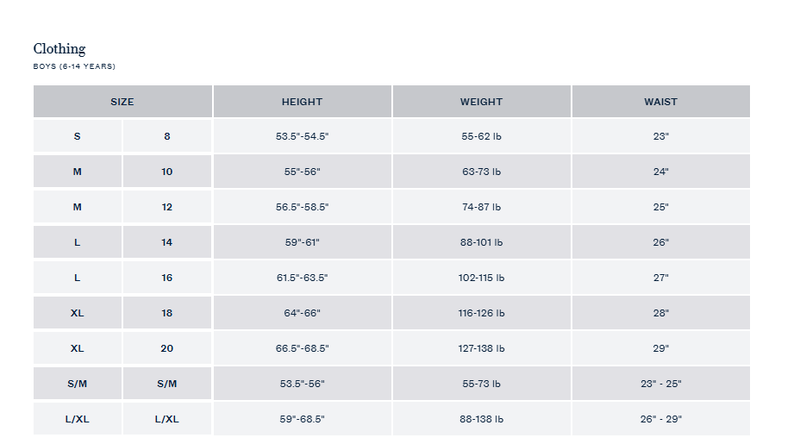Image resolution: width=800 pixels, height=444 pixels.
Task: Click the Boys (6-14 Years) subtitle
Action: click(75, 66)
